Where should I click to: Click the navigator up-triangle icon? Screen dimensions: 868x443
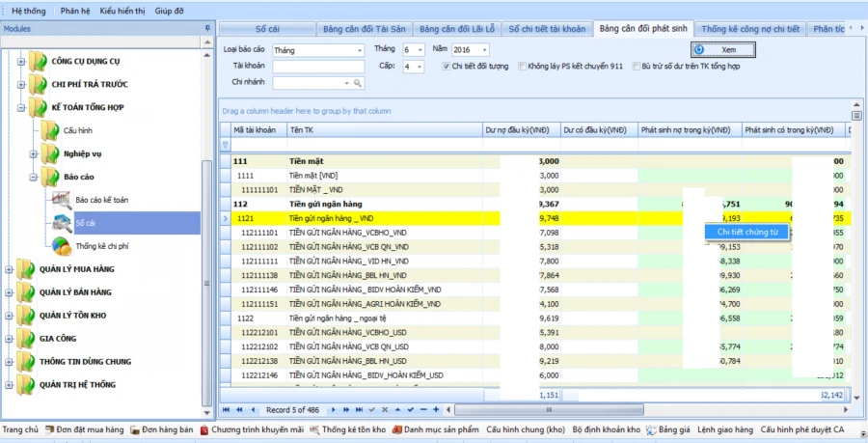[397, 410]
